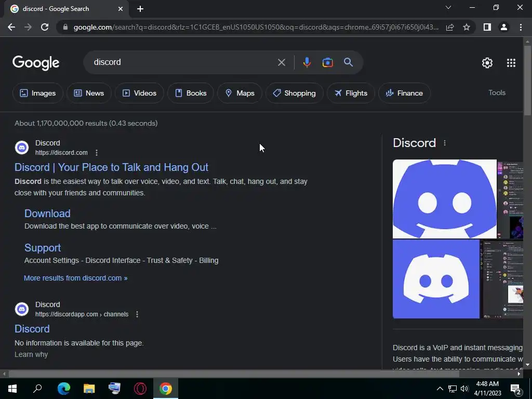Image resolution: width=532 pixels, height=399 pixels.
Task: Click Discord favicon of first result
Action: (22, 148)
